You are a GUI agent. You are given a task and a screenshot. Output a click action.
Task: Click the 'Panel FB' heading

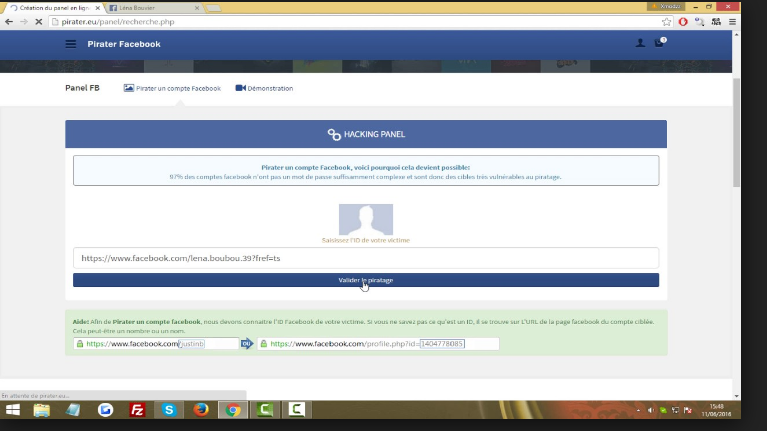point(82,88)
